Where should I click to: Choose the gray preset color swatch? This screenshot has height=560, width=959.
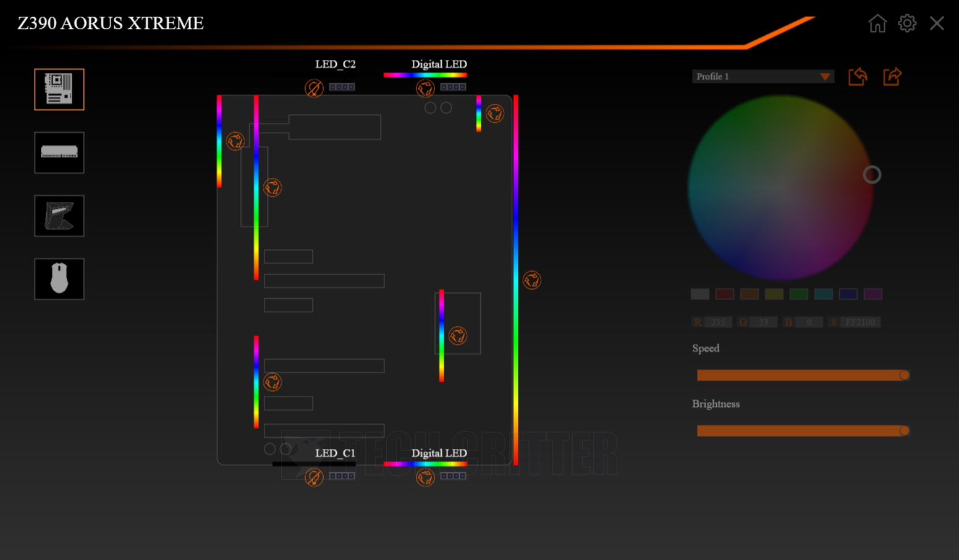[700, 294]
